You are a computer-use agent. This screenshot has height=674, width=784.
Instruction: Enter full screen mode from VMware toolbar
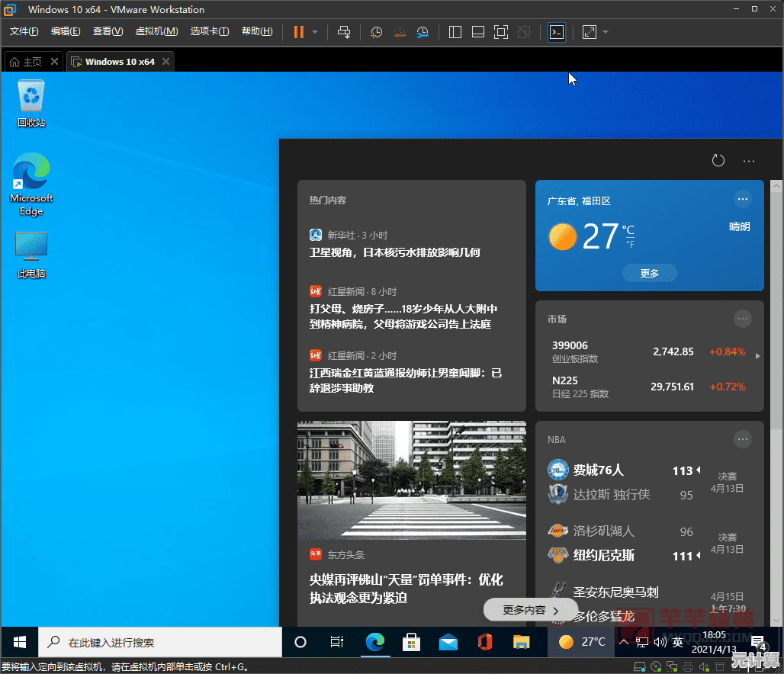point(500,32)
